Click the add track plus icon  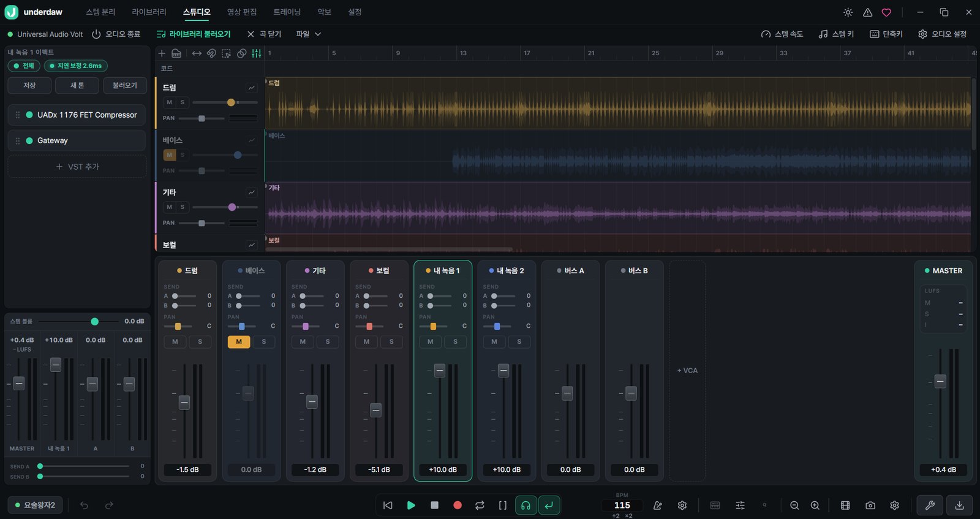(x=162, y=53)
